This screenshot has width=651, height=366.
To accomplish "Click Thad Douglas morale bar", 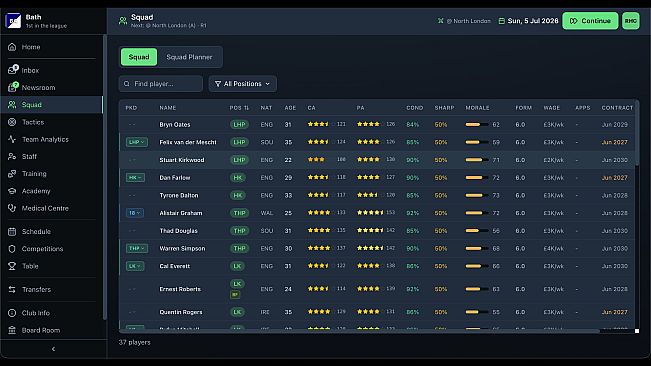I will 477,231.
